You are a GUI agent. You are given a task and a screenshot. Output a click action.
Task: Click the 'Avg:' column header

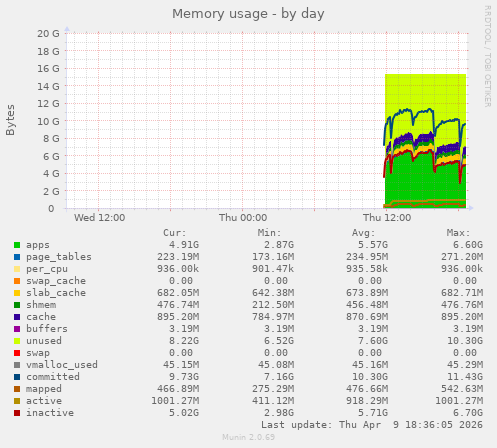point(364,233)
